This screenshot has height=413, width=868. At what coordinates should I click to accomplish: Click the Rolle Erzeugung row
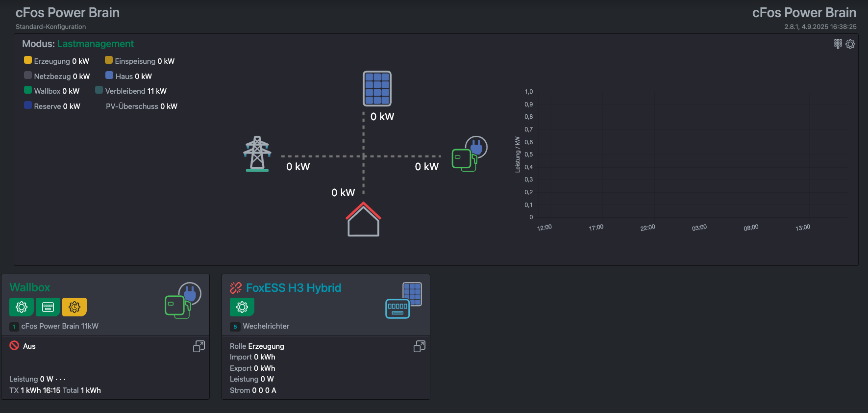[x=257, y=346]
